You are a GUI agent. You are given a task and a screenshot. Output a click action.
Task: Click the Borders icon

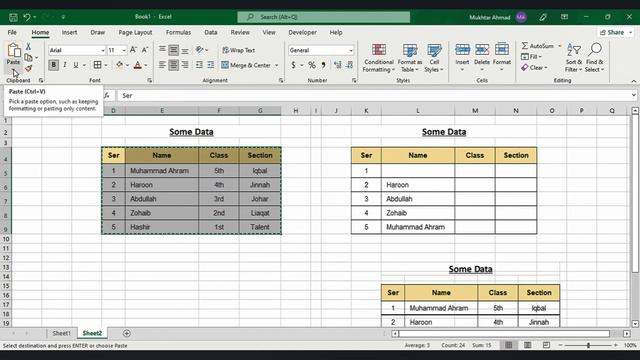[x=97, y=65]
